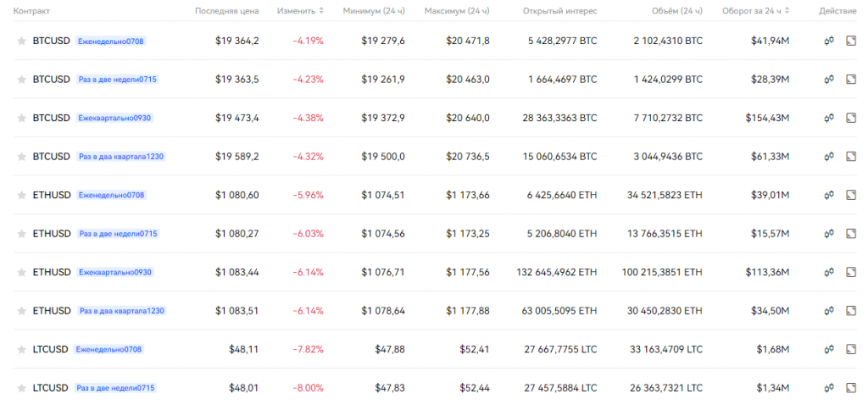Screen dimensions: 868x405
Task: Click the Раз в две недели0715 tag on ETHUSD
Action: coord(118,234)
